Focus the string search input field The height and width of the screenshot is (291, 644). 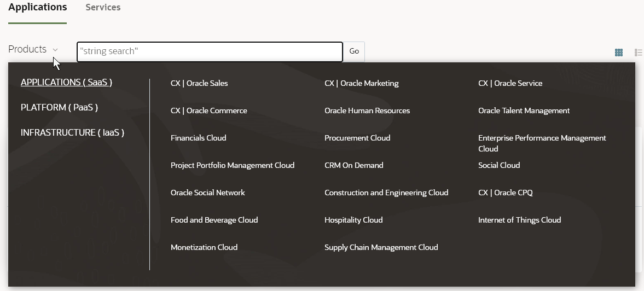(210, 52)
